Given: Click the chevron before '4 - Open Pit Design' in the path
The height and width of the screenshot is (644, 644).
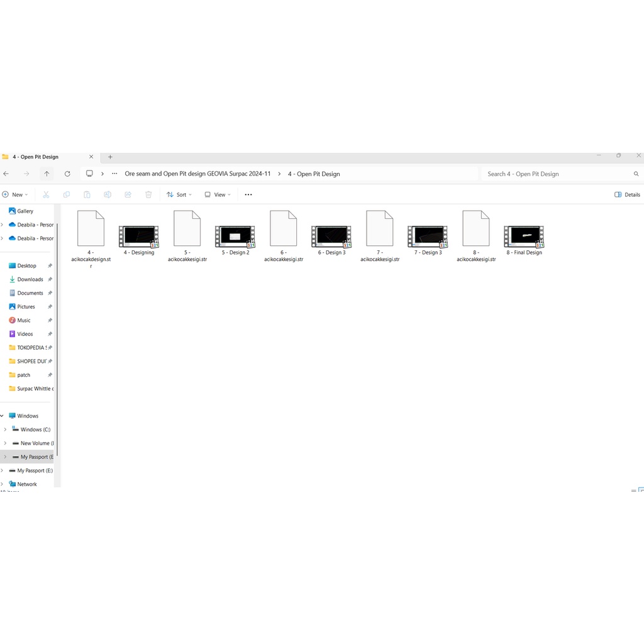Looking at the screenshot, I should (279, 174).
